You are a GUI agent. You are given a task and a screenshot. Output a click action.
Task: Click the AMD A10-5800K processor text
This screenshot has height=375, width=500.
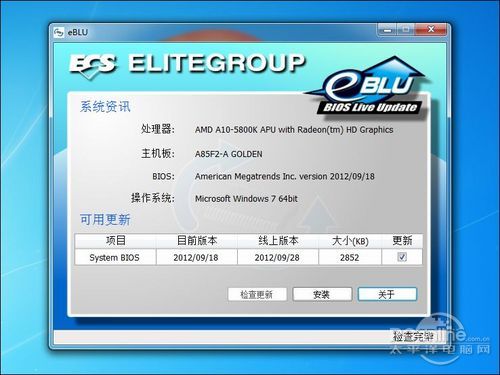[294, 130]
